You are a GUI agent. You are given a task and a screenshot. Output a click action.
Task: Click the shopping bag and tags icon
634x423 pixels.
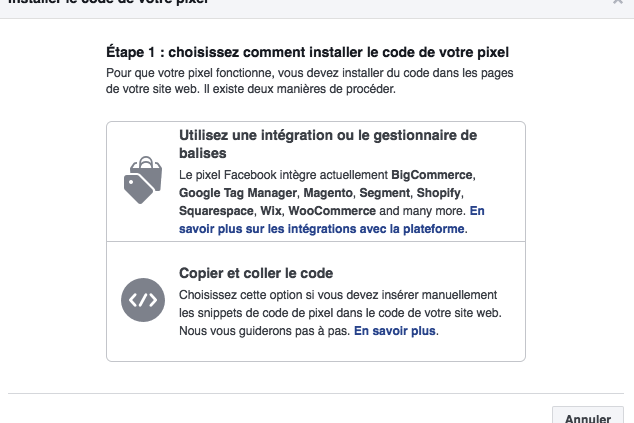click(143, 180)
